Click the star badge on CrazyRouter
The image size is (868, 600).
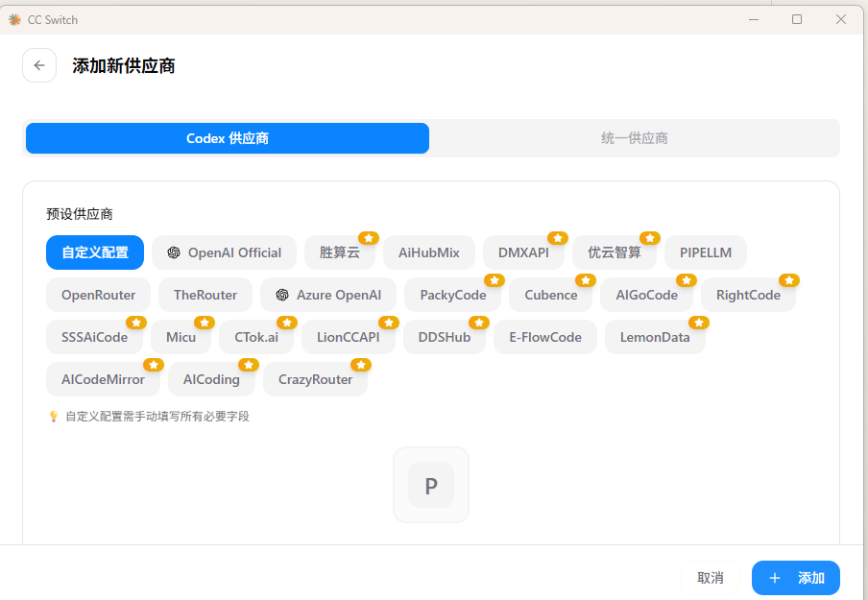pyautogui.click(x=361, y=365)
